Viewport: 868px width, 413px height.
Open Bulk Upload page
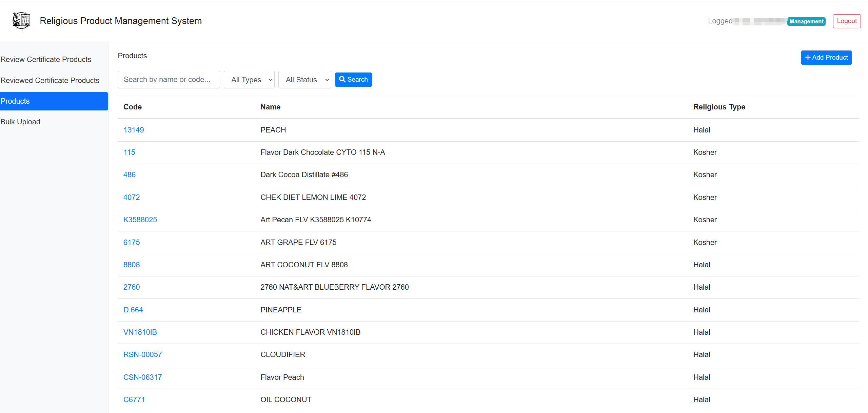click(20, 122)
